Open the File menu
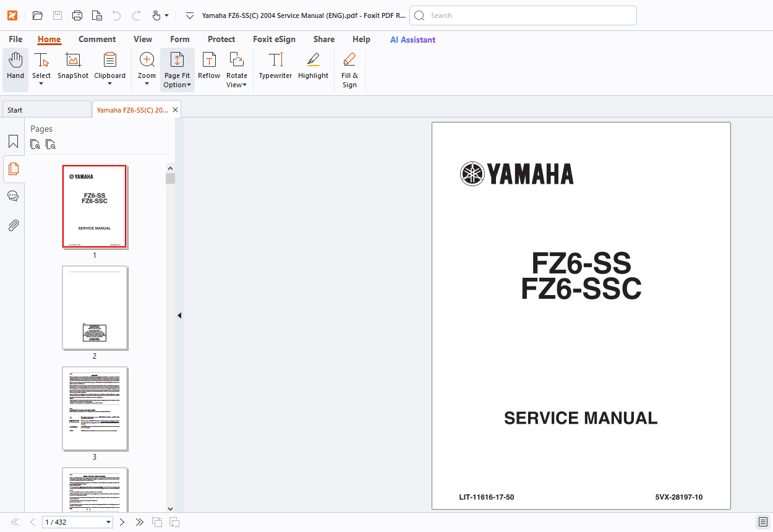Image resolution: width=773 pixels, height=532 pixels. pyautogui.click(x=15, y=39)
